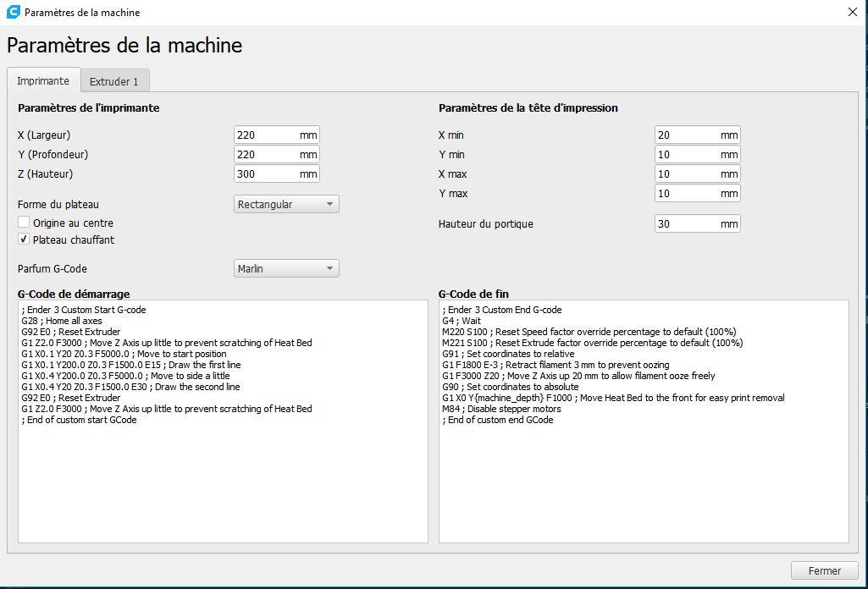Click 'G91 ; Set coordinates to relative' line
This screenshot has height=589, width=868.
pos(508,354)
